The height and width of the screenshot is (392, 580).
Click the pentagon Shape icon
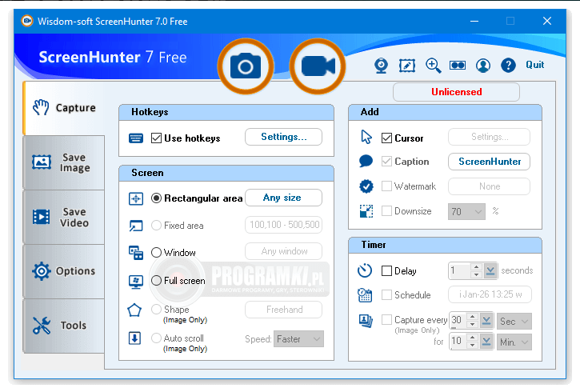click(134, 310)
